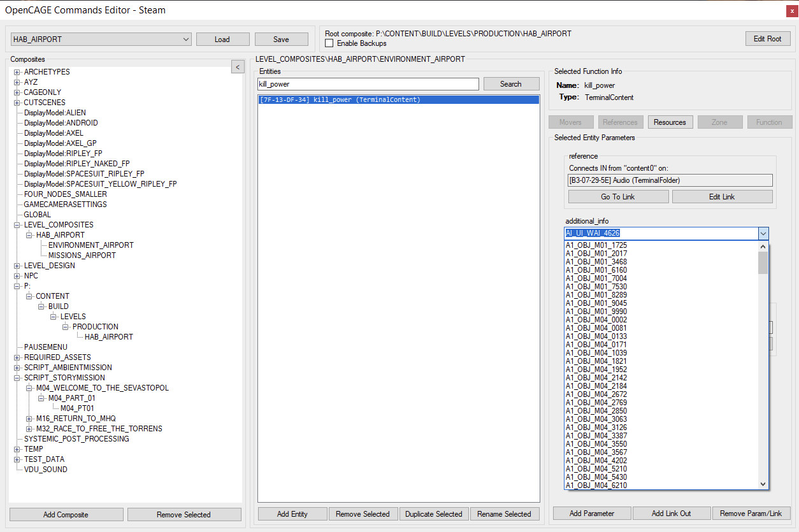Save the current composite

click(281, 39)
